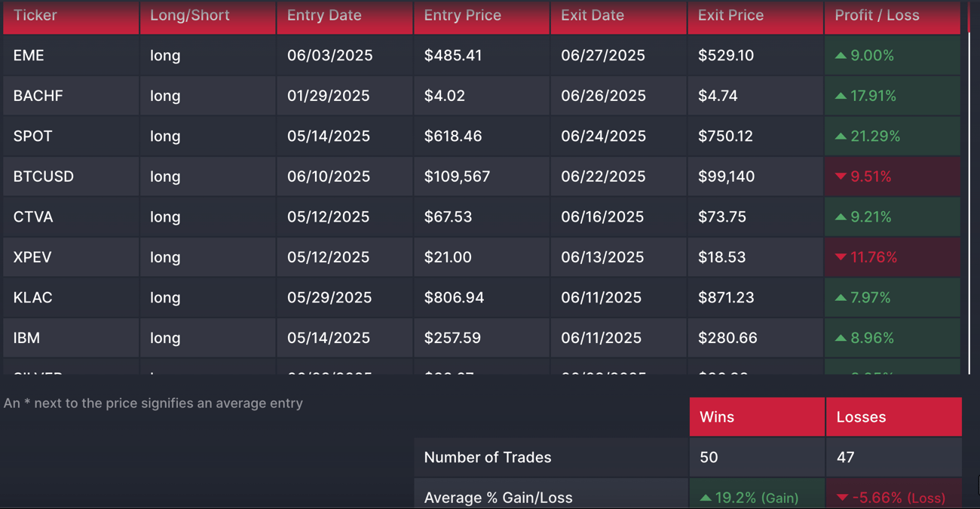Click CTVA exit date 06/16/2025
Image resolution: width=980 pixels, height=509 pixels.
click(602, 217)
